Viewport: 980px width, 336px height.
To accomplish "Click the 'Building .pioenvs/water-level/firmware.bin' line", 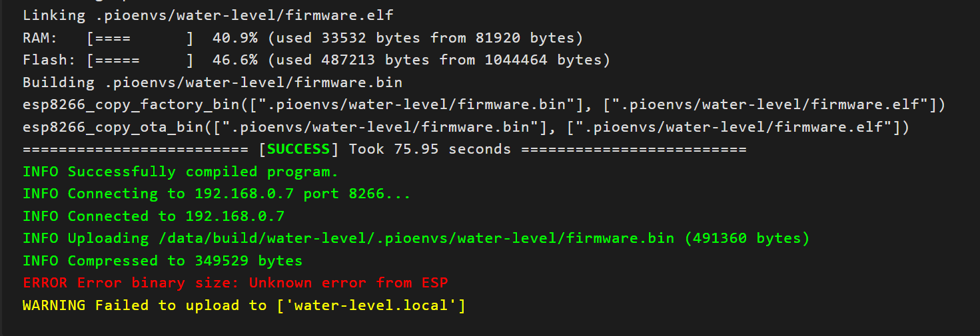I will (212, 83).
